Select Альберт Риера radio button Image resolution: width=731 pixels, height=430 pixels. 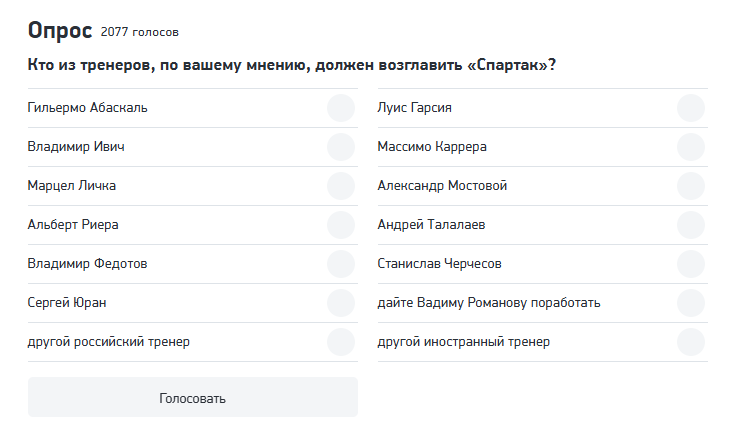pos(341,225)
